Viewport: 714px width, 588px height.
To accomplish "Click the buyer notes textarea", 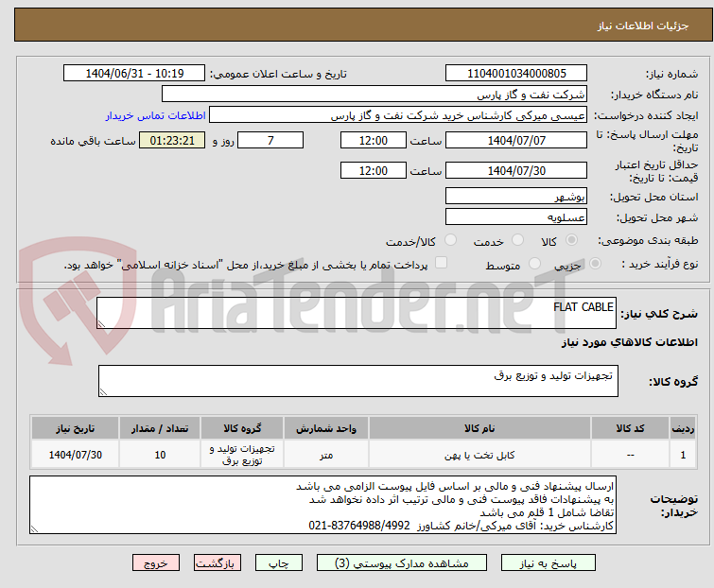I will pyautogui.click(x=322, y=505).
